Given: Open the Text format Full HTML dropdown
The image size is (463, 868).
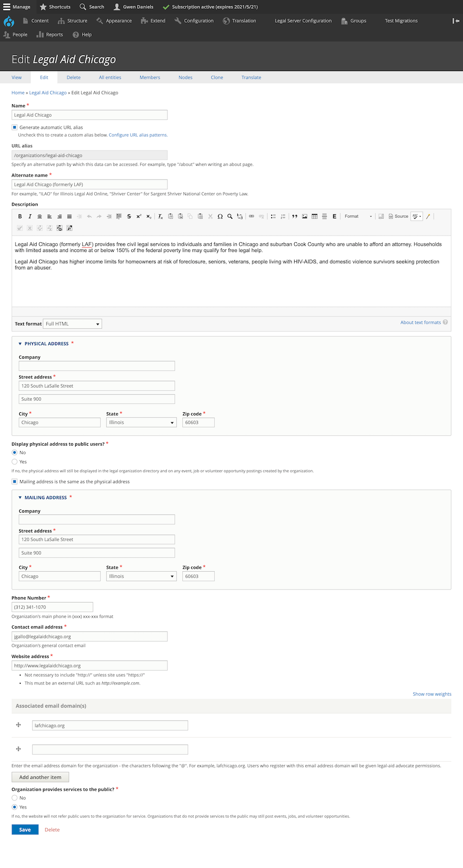Looking at the screenshot, I should point(72,324).
